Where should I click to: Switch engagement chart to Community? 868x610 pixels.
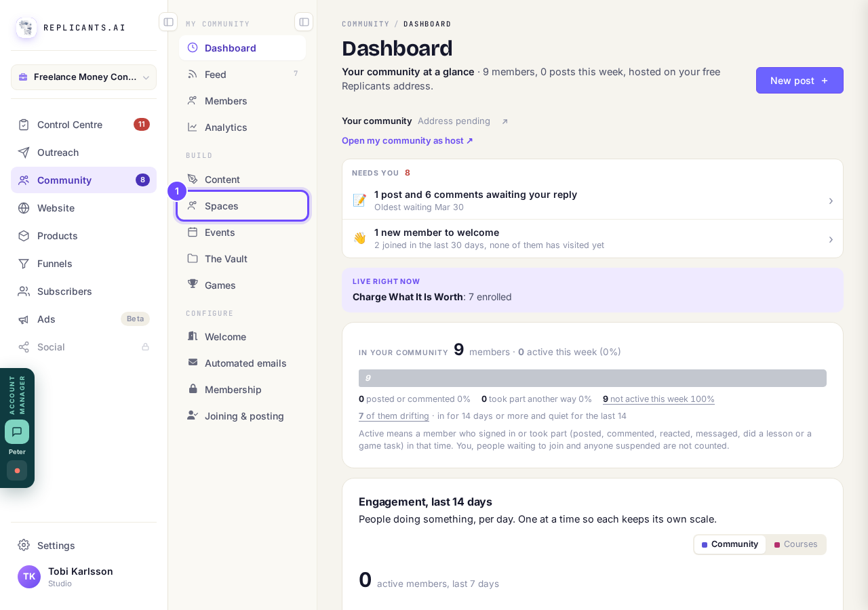coord(730,544)
